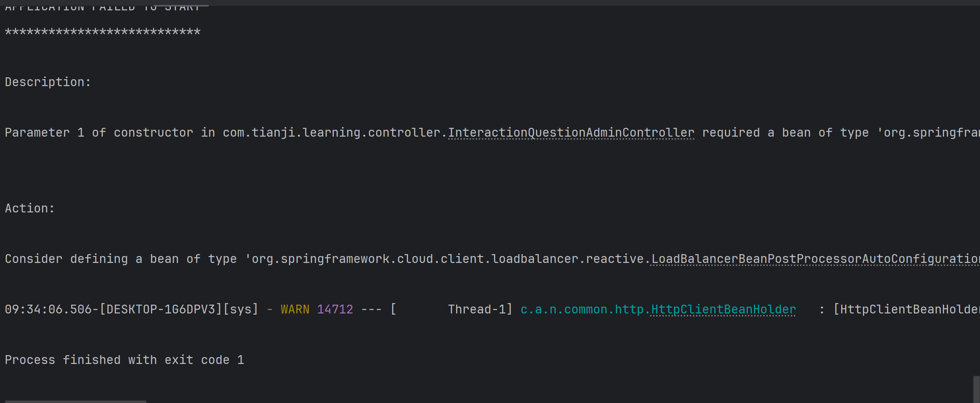Click the 'Action:' line

point(30,208)
